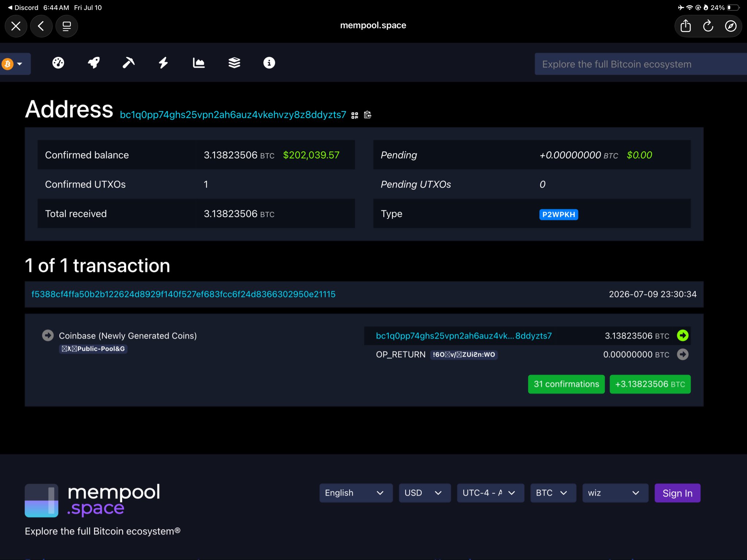The image size is (747, 560).
Task: Click the confirmed balance $202,039.57 value
Action: point(311,155)
